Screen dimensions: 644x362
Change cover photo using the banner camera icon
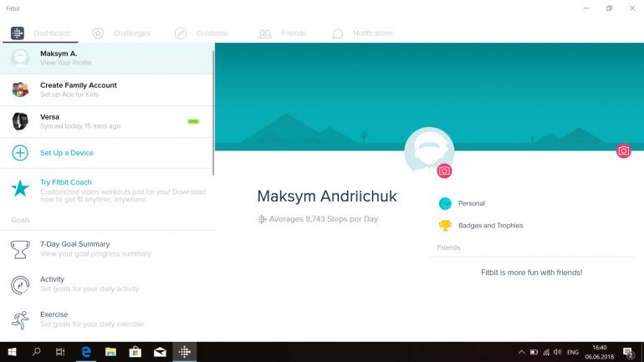(x=623, y=150)
